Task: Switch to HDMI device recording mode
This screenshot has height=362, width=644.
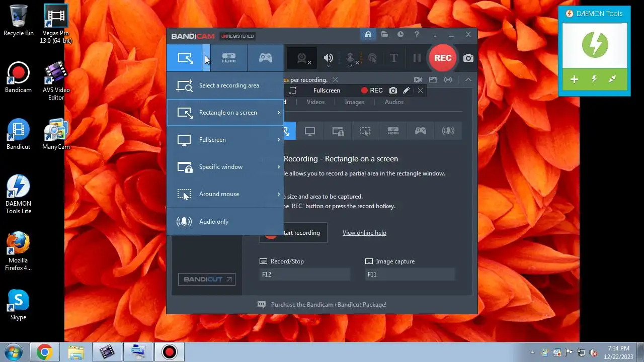Action: pyautogui.click(x=229, y=58)
